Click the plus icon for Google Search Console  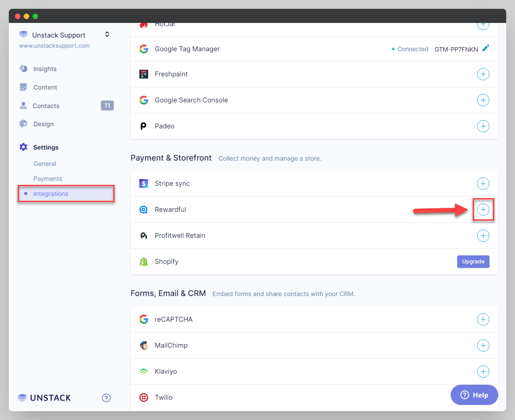(x=483, y=100)
